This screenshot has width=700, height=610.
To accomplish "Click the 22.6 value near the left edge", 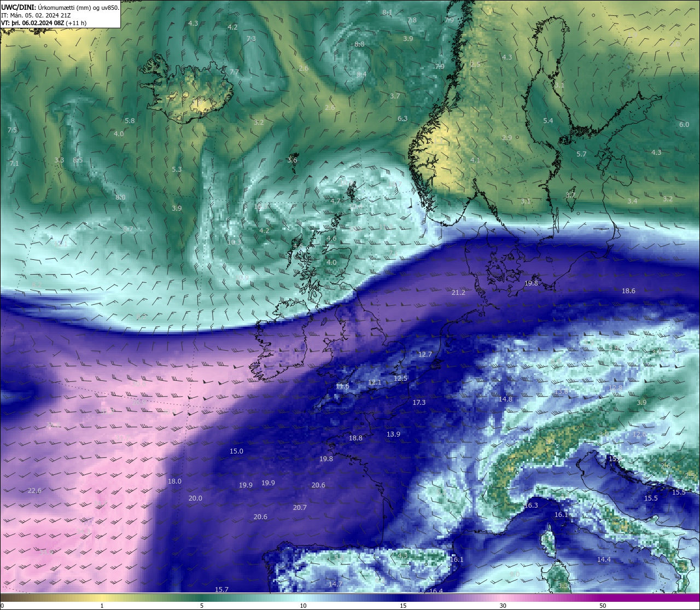I will tap(34, 491).
